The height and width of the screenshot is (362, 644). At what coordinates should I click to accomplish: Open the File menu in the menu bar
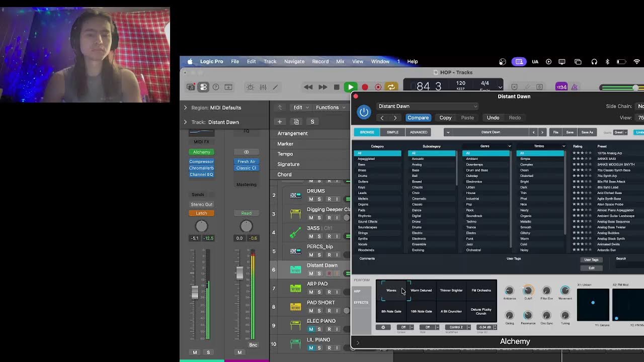tap(235, 61)
